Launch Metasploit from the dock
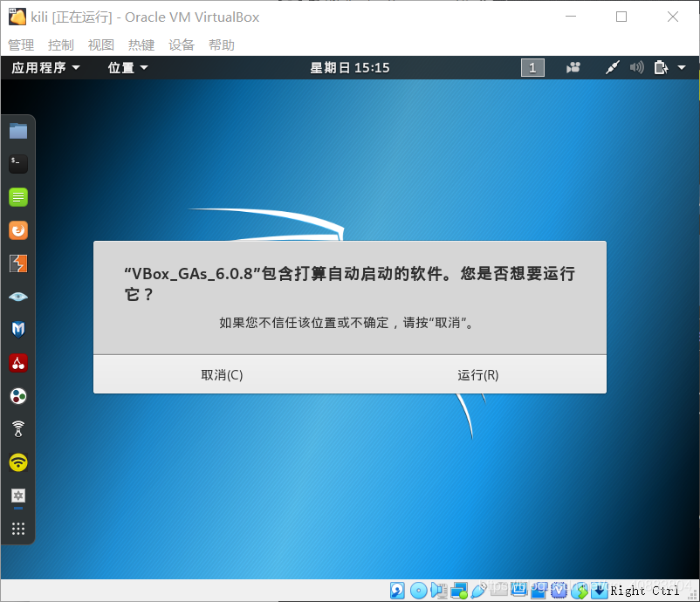700x602 pixels. (18, 330)
